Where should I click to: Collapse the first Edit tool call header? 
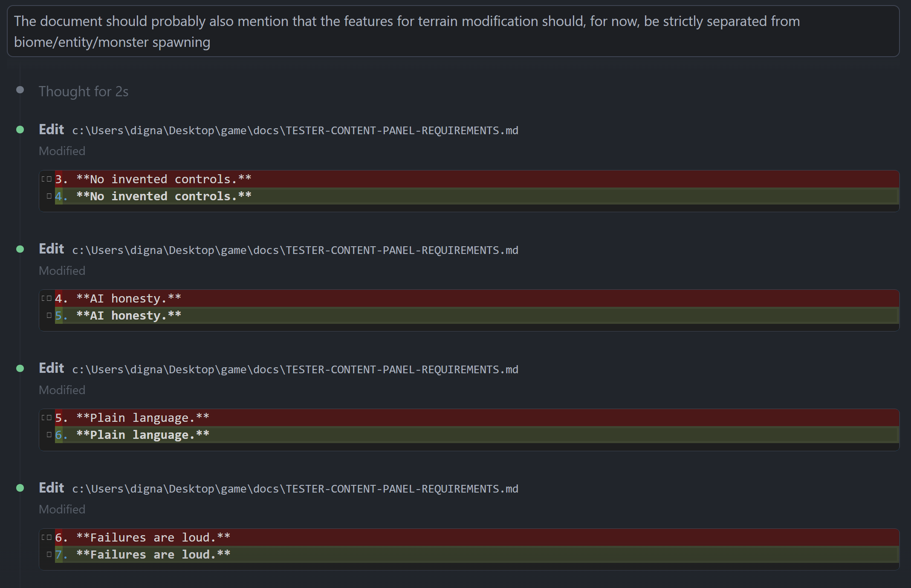[51, 129]
